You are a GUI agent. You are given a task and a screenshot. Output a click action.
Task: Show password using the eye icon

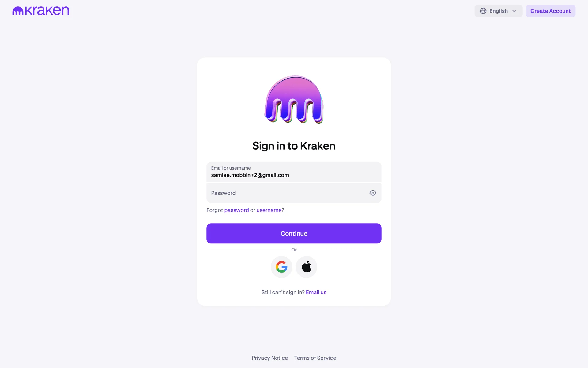pos(373,193)
